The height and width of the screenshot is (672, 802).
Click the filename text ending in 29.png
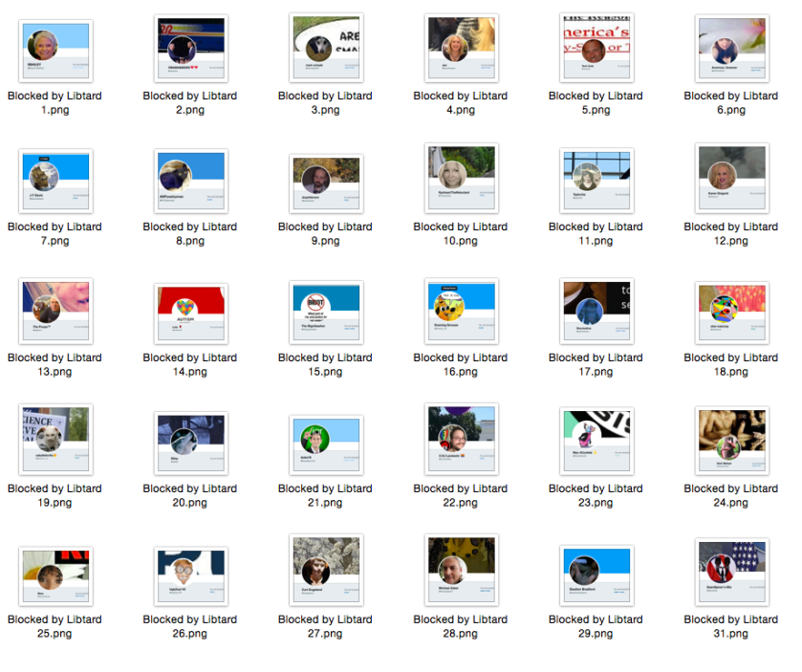point(596,626)
